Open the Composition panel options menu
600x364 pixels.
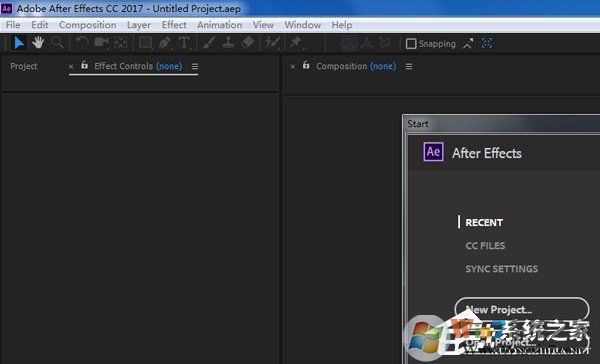coord(409,67)
